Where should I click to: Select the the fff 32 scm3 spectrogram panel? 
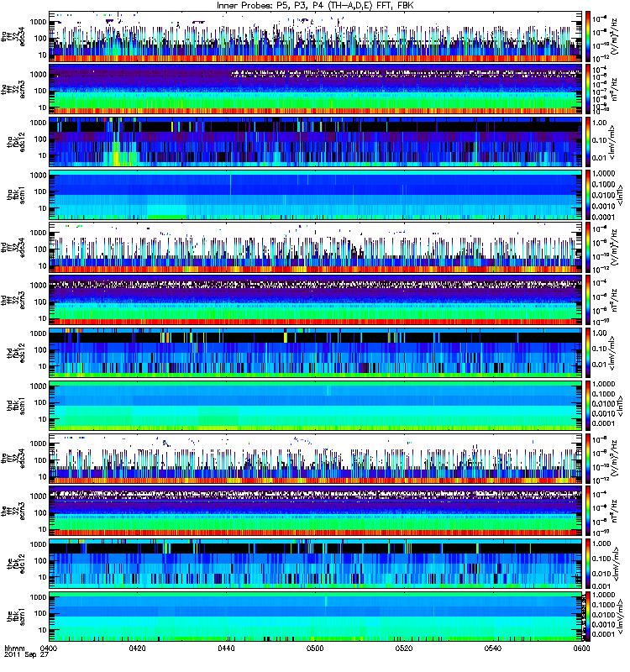click(x=316, y=511)
